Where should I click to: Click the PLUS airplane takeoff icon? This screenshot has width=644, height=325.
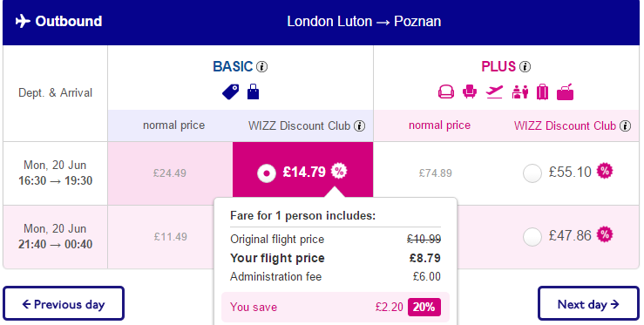[494, 91]
